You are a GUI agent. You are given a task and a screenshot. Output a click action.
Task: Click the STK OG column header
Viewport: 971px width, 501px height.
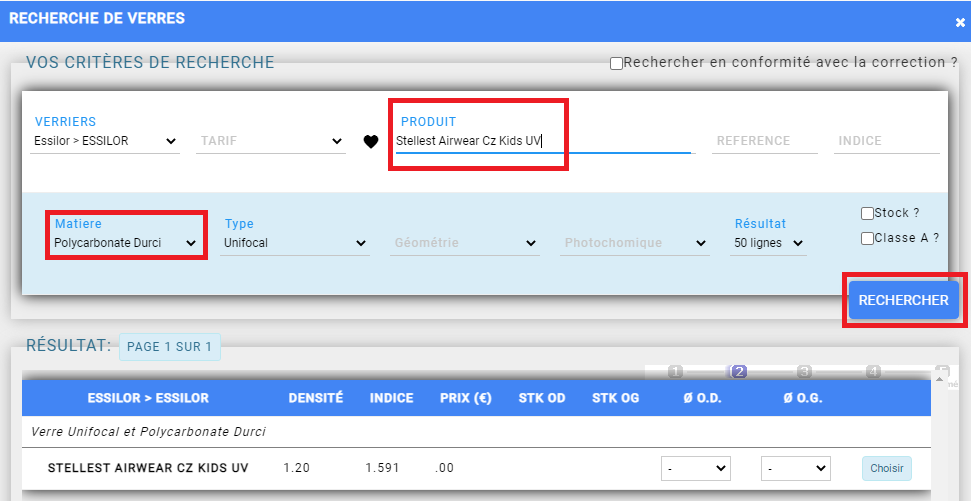pyautogui.click(x=616, y=398)
